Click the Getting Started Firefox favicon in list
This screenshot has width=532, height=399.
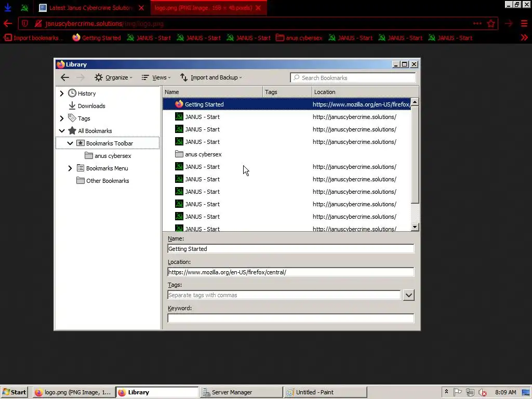click(179, 104)
